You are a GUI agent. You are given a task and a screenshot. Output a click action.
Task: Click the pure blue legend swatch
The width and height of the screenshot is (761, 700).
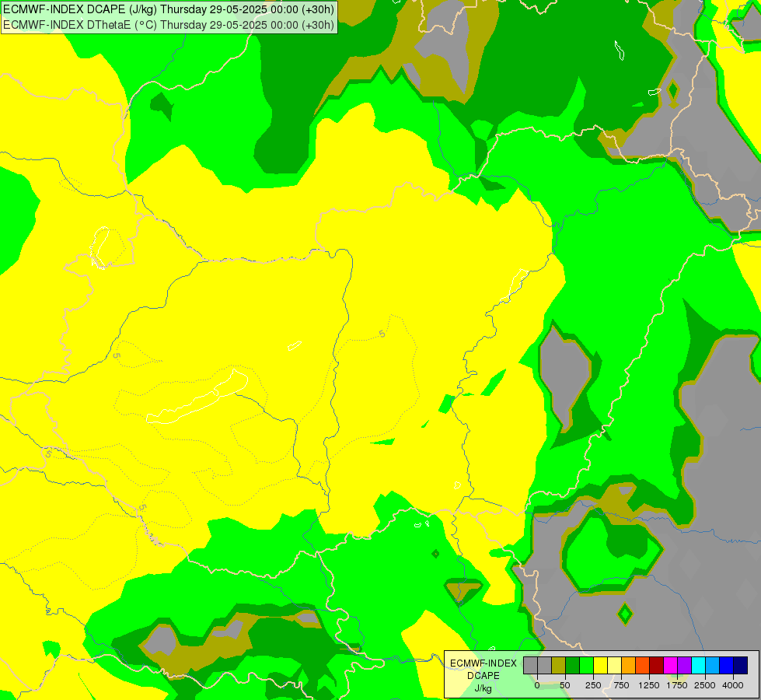pos(727,665)
